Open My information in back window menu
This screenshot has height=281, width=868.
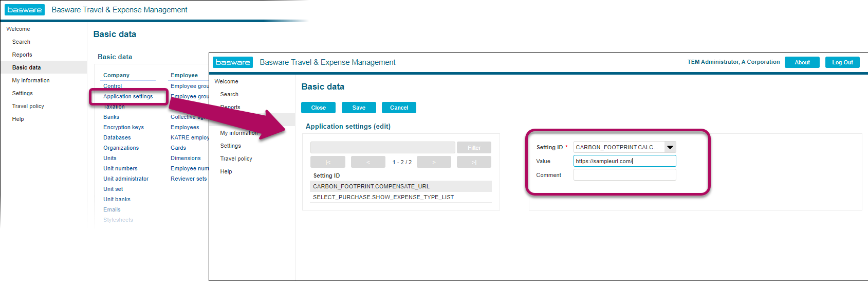click(31, 80)
